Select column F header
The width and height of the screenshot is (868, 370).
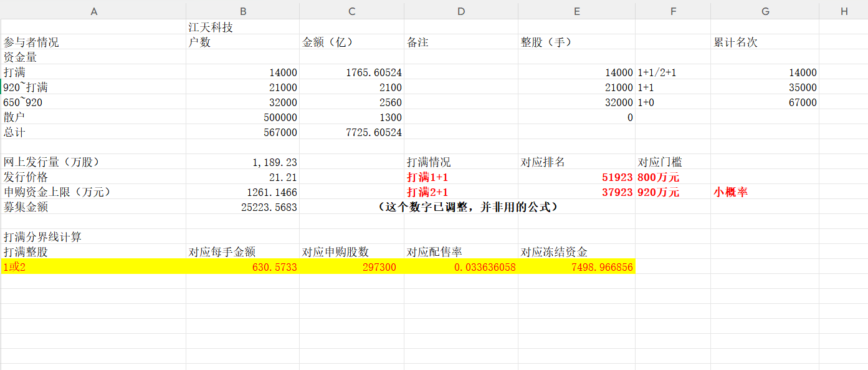tap(673, 11)
